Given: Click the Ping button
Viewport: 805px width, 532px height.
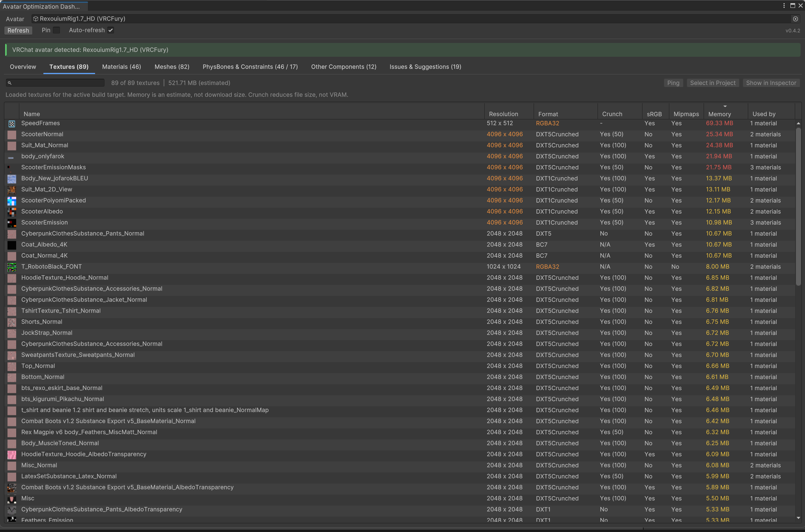Looking at the screenshot, I should (673, 83).
